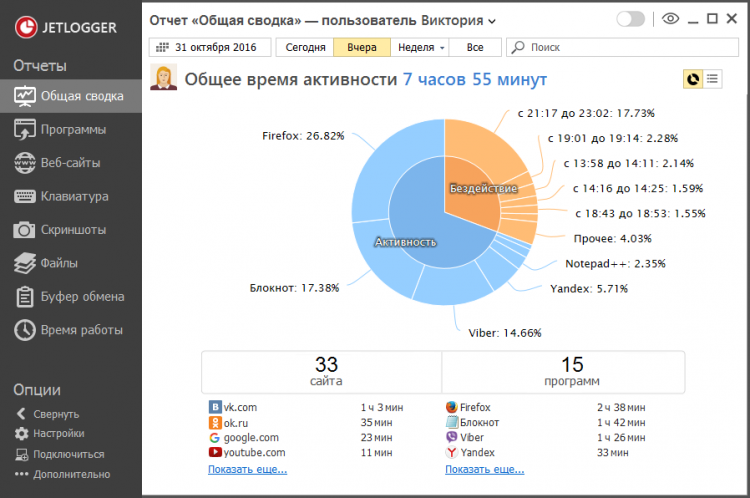Click the Notepad++: 2.35% chart label
This screenshot has width=750, height=498.
click(x=616, y=264)
